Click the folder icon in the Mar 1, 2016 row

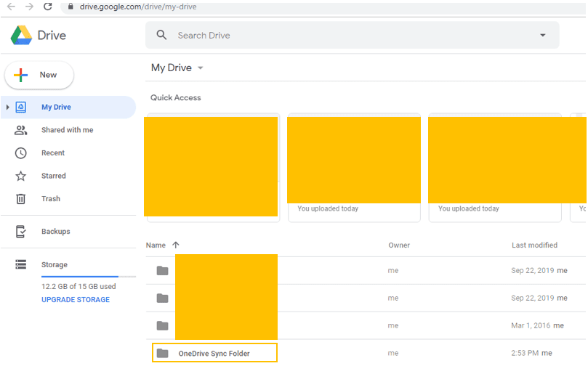coord(162,325)
